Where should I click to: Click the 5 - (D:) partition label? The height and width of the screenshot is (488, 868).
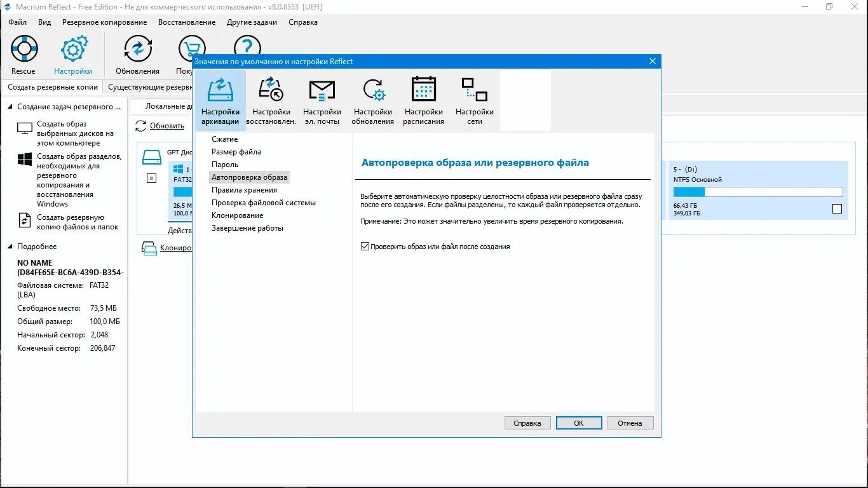point(685,170)
